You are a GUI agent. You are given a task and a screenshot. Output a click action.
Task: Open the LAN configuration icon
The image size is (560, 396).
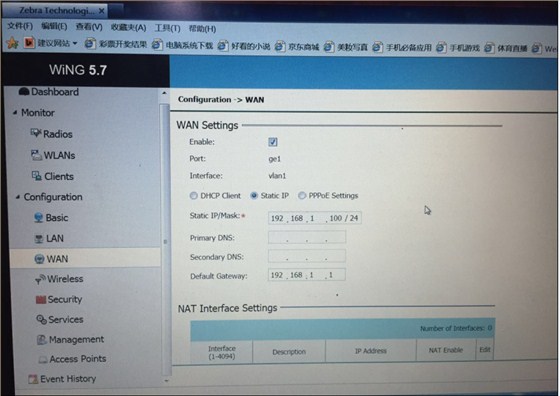(x=39, y=239)
